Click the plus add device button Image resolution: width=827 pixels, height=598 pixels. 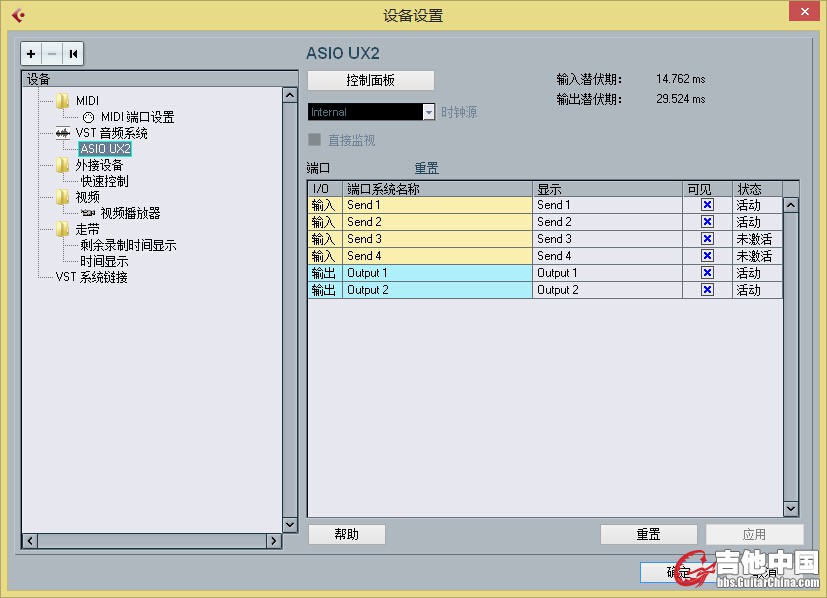31,53
